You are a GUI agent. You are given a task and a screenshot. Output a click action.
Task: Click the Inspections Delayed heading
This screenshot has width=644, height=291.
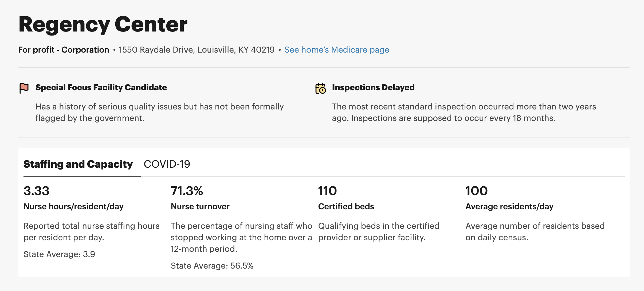pyautogui.click(x=373, y=87)
